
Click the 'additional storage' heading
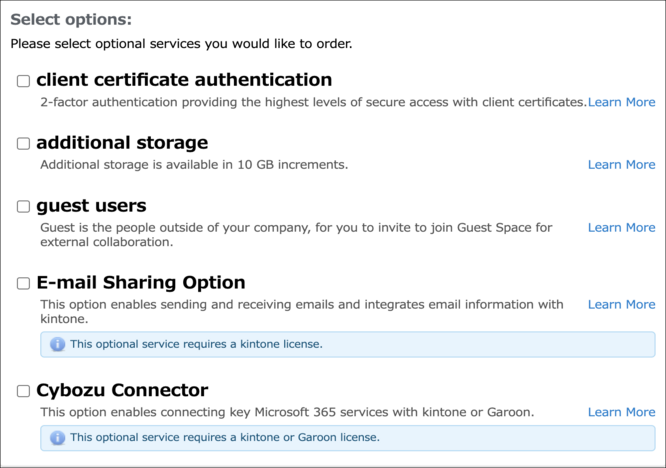click(x=122, y=143)
